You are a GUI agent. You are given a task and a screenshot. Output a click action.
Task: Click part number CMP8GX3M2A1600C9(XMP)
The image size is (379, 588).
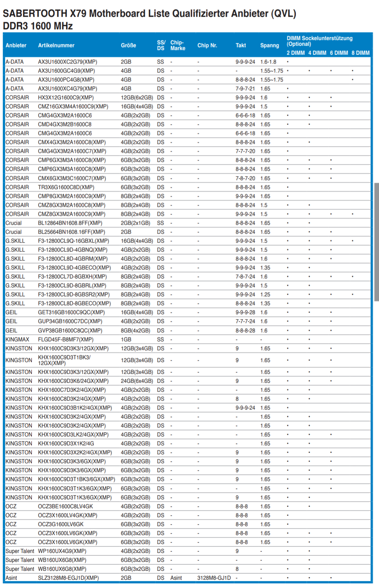click(72, 196)
